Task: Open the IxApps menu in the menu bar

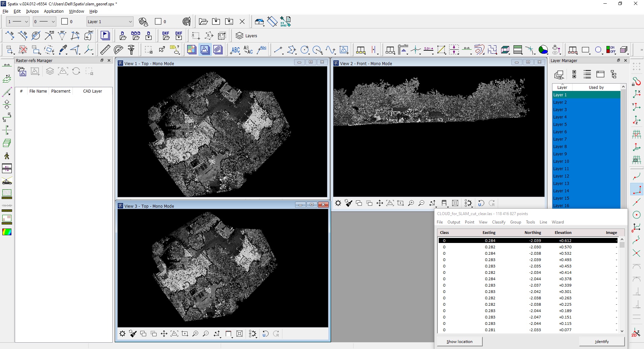Action: tap(32, 11)
